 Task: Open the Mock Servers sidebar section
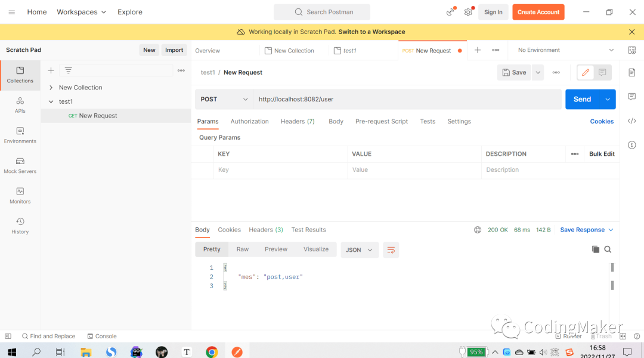(x=20, y=165)
